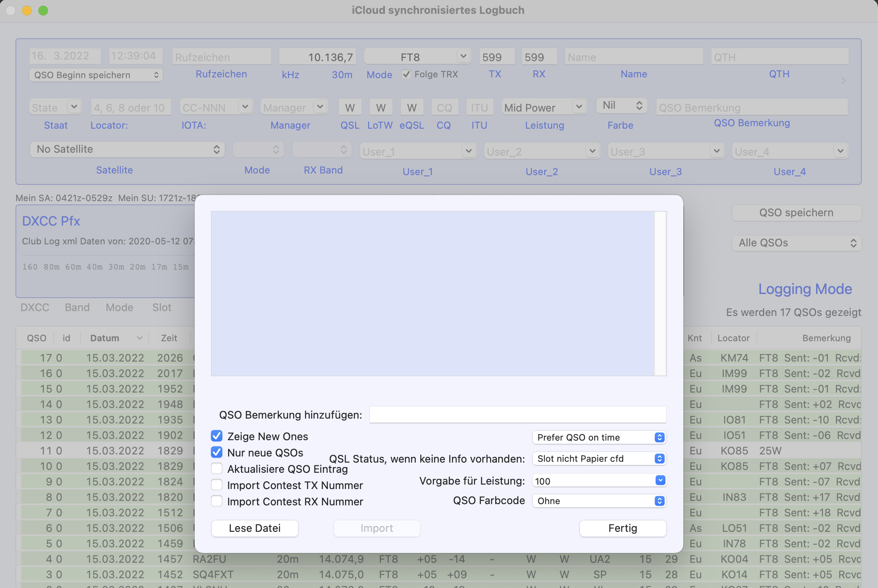Image resolution: width=878 pixels, height=588 pixels.
Task: Click the CQ zone field
Action: tap(445, 107)
